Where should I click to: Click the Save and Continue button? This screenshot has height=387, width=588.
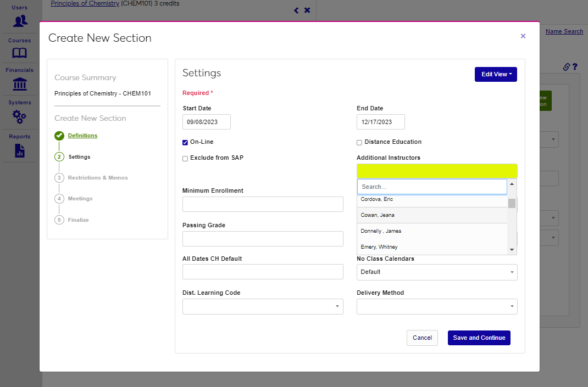[x=479, y=338]
